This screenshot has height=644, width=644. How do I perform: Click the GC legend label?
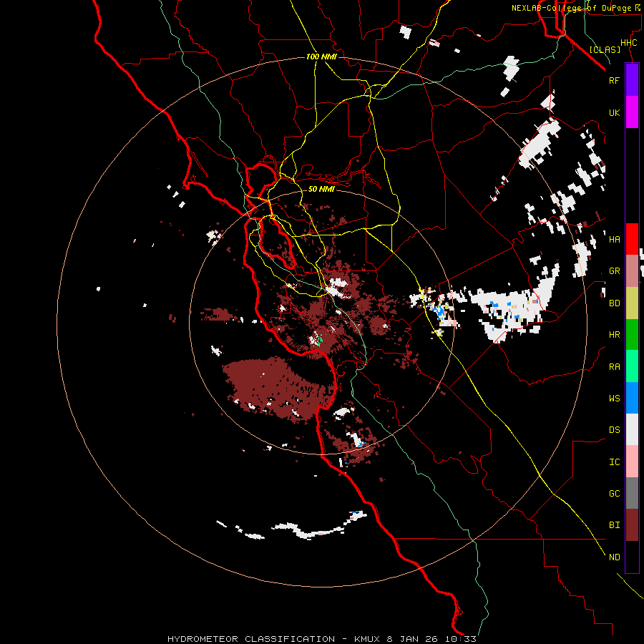click(614, 494)
